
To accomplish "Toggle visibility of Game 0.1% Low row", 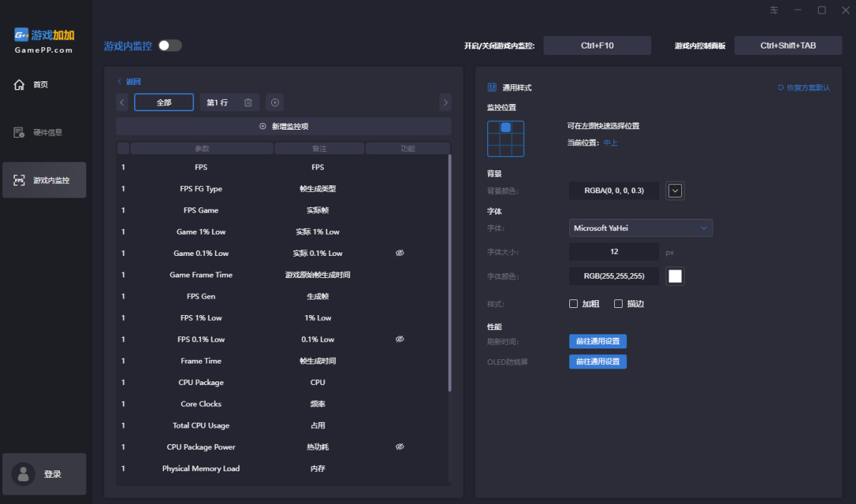I will click(399, 253).
